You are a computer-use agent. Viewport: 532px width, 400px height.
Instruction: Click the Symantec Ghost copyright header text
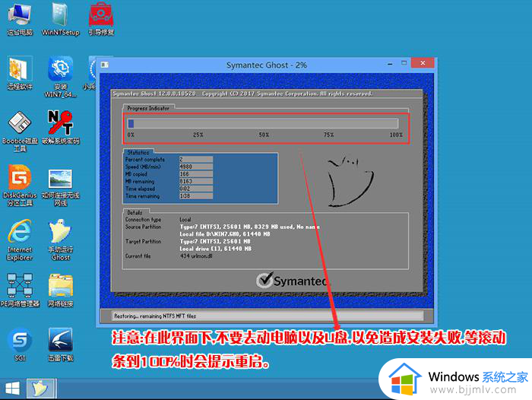pos(242,94)
